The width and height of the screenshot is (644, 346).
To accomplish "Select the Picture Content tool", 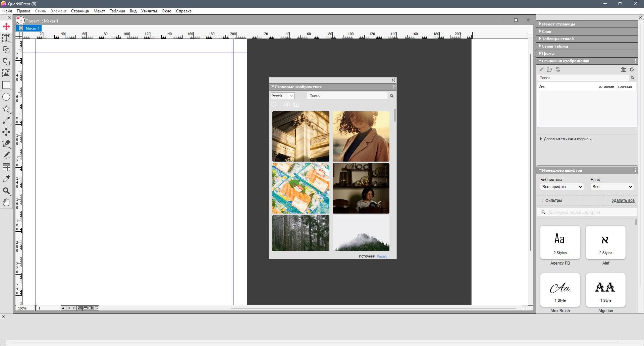I will 6,73.
